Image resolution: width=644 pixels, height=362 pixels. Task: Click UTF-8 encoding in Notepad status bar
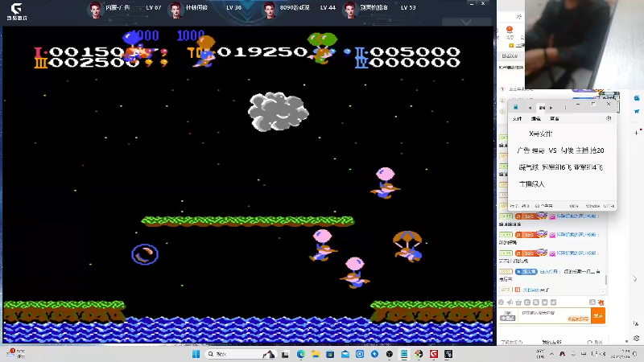pos(609,206)
